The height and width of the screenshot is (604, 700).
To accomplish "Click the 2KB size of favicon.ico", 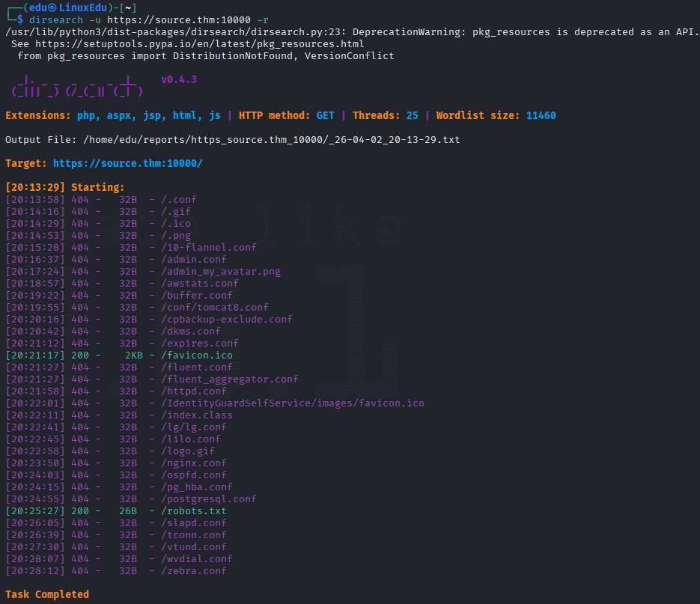I will [x=134, y=356].
